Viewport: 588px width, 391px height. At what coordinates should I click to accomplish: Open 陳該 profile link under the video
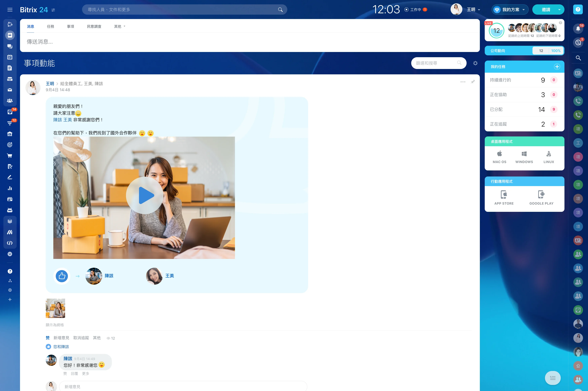(109, 276)
